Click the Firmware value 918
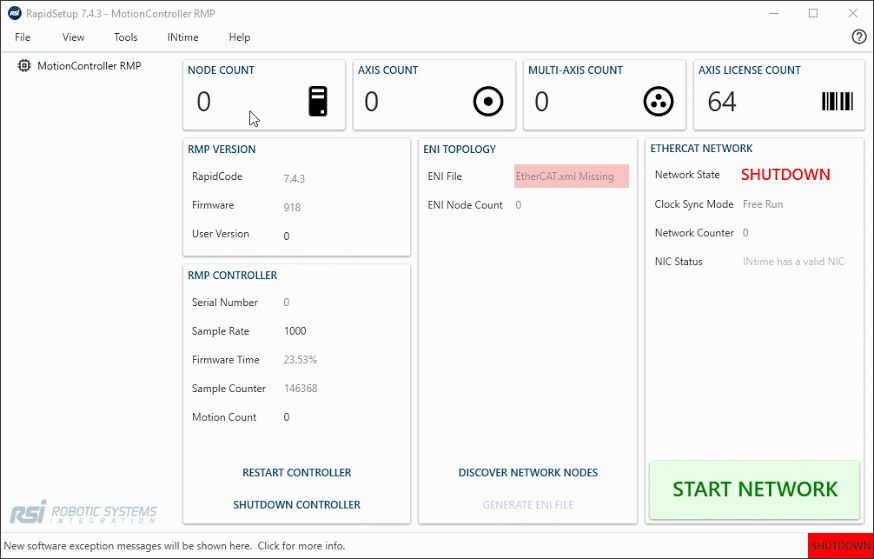The height and width of the screenshot is (559, 874). 292,207
